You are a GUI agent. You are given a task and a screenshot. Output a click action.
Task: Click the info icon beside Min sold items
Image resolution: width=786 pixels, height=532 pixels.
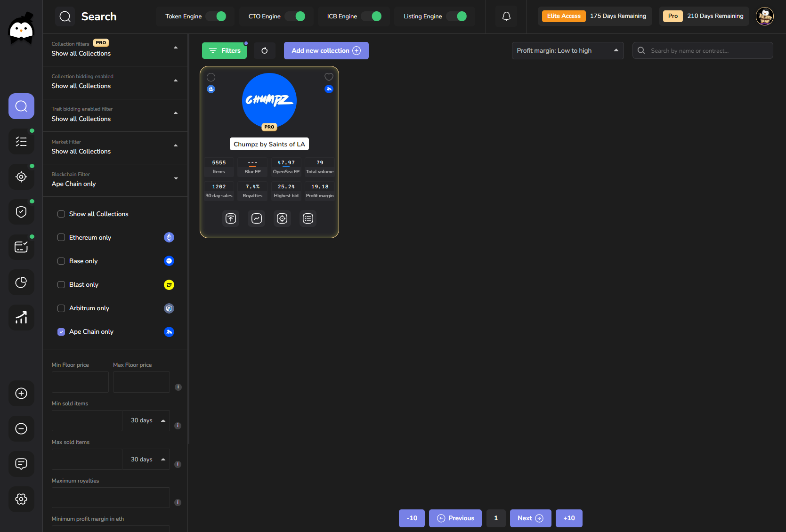pyautogui.click(x=178, y=426)
